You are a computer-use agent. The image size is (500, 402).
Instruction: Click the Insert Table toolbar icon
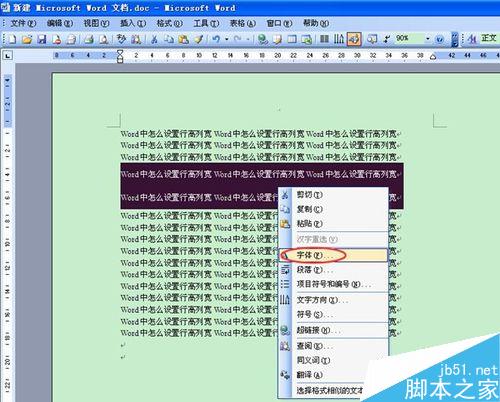point(292,39)
